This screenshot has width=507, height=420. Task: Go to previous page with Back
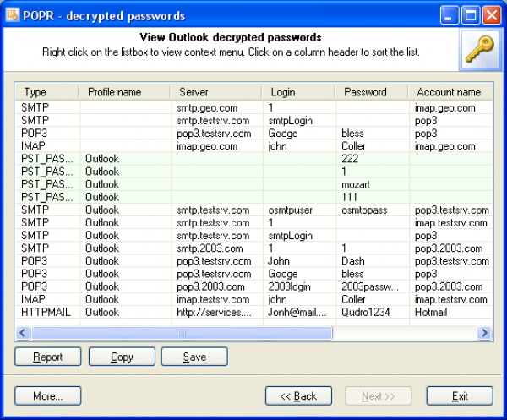[298, 396]
